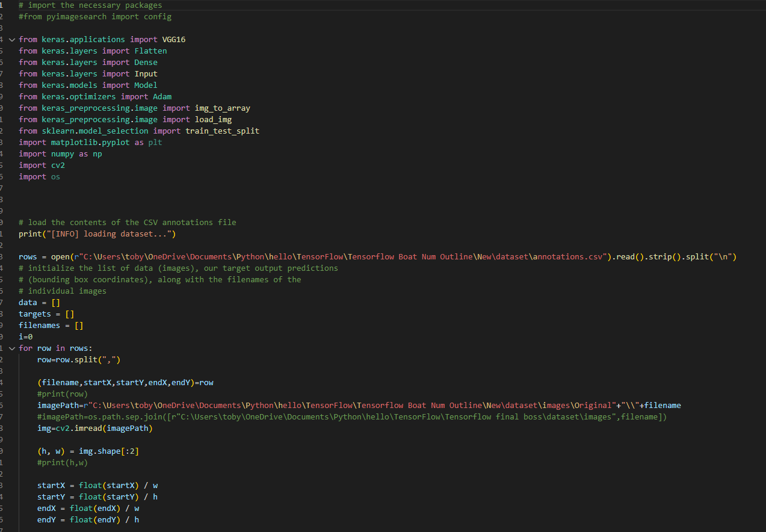Screen dimensions: 766x532
Task: Click 'numpy' in the 'import numpy as np' line
Action: click(63, 154)
